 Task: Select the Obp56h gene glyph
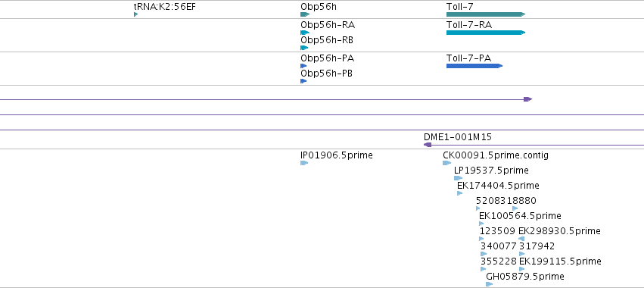click(x=305, y=14)
